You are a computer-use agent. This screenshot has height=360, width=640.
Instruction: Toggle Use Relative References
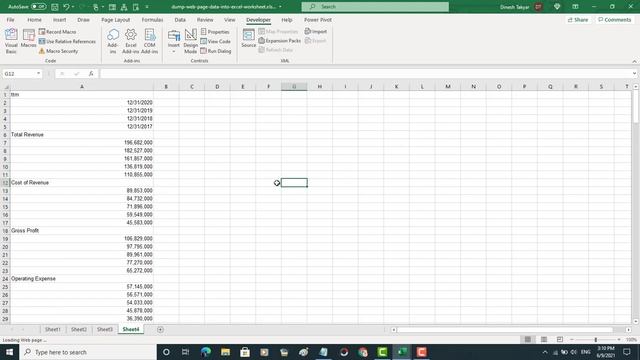(x=67, y=41)
